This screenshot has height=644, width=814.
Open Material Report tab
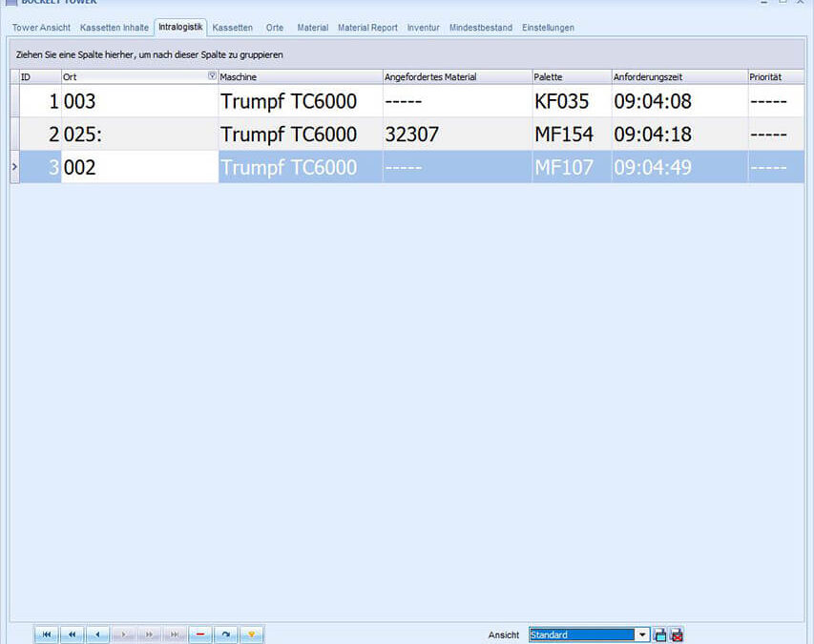click(x=367, y=28)
